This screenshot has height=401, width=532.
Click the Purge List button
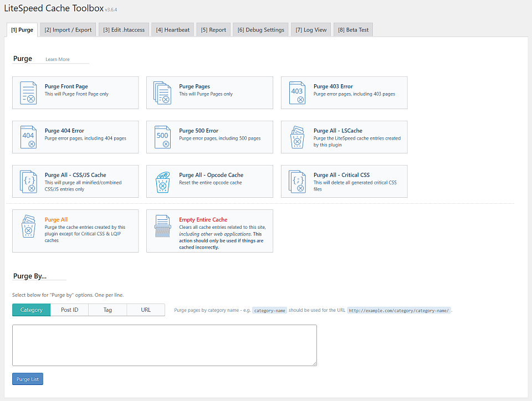[x=28, y=379]
